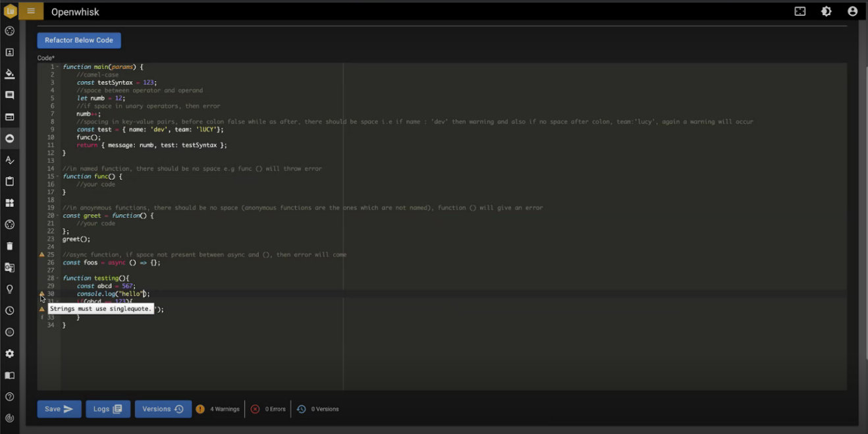This screenshot has height=434, width=868.
Task: Click the warning marker on line 25
Action: coord(42,254)
